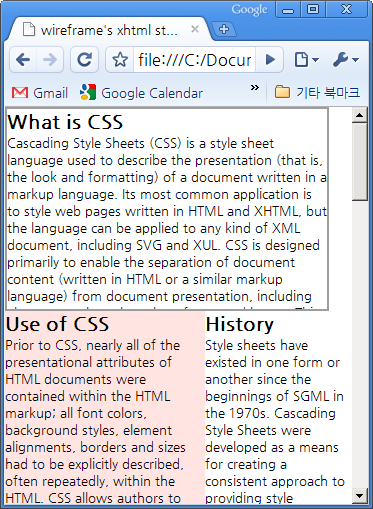Click the Google Calendar icon

88,92
